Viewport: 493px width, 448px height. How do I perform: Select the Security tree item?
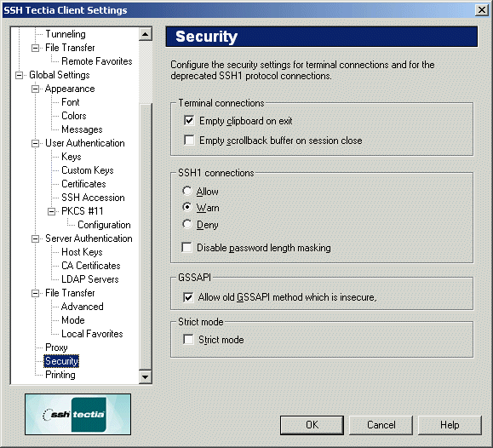[x=61, y=361]
